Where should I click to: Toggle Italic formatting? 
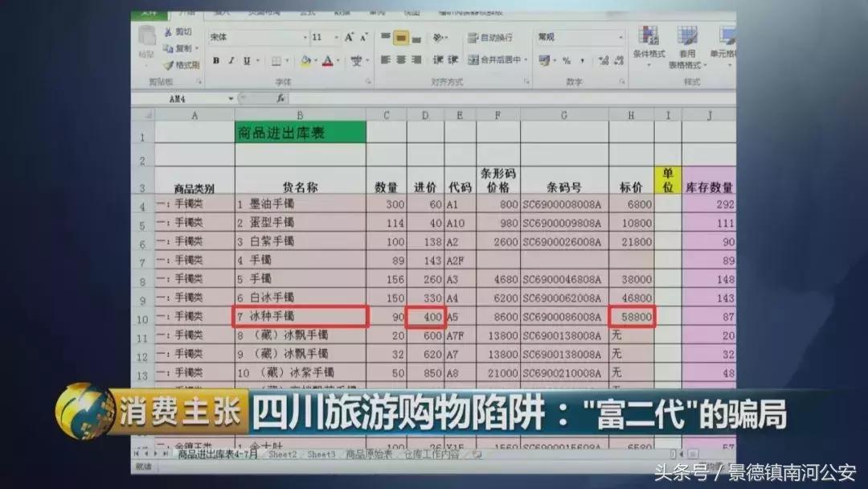pos(231,60)
